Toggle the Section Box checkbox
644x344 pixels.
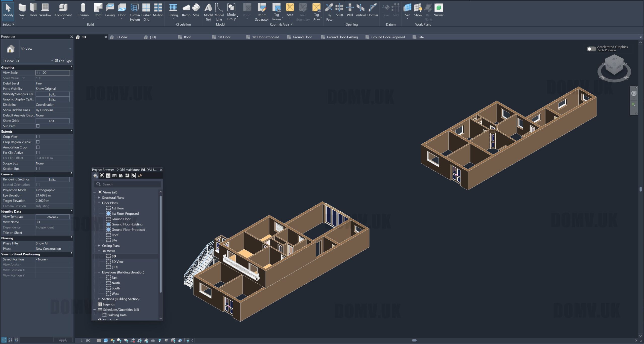tap(38, 169)
